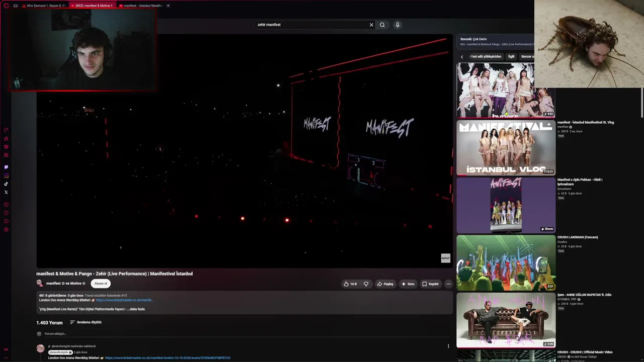
Task: Open the CRUSH LANSMAN fancam thumbnail
Action: click(506, 263)
